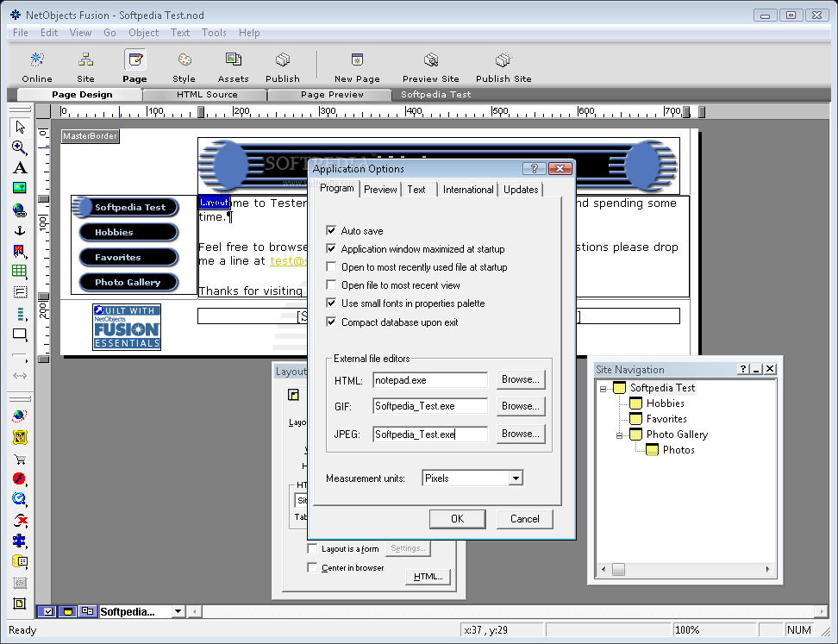This screenshot has width=838, height=644.
Task: Browse for the GIF editor
Action: [521, 406]
